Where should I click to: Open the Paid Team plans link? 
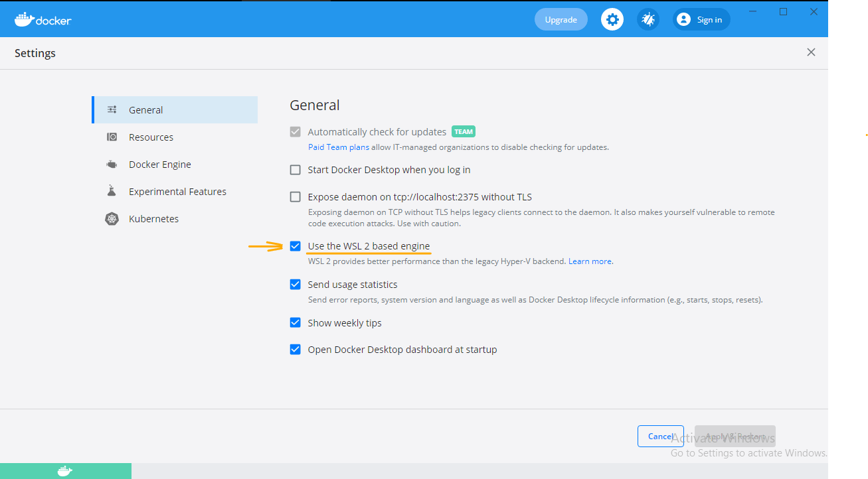click(x=339, y=147)
